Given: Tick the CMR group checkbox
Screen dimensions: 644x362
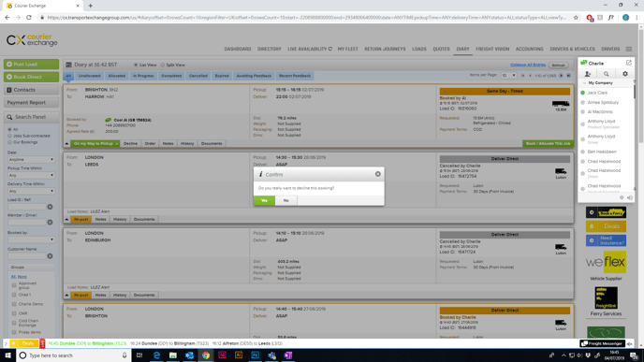Looking at the screenshot, I should (14, 313).
